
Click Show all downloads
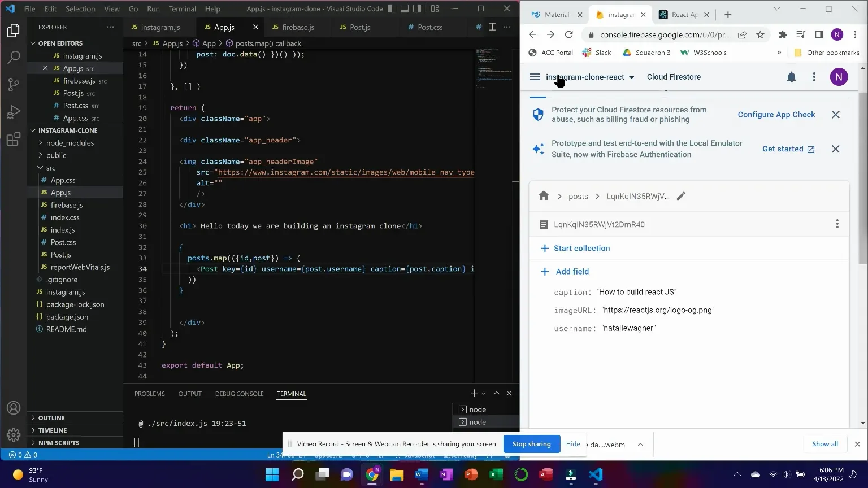tap(825, 444)
